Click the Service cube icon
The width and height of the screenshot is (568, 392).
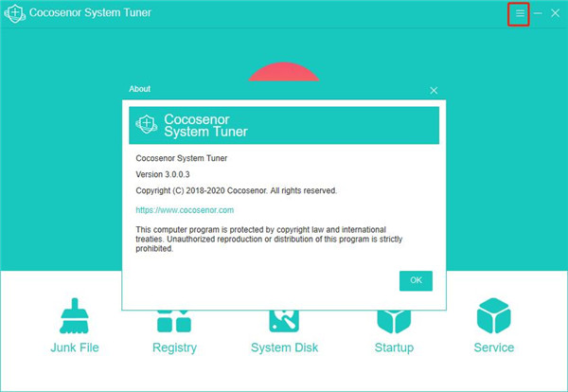point(494,315)
